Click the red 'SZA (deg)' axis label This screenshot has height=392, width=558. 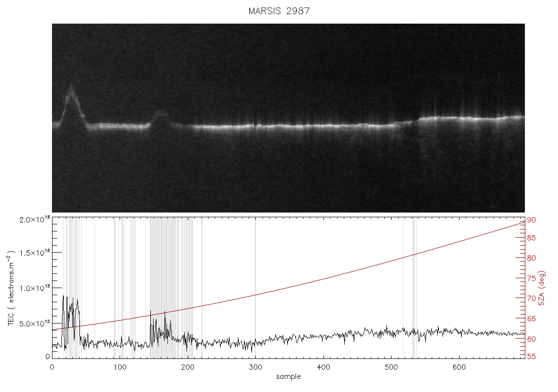541,288
